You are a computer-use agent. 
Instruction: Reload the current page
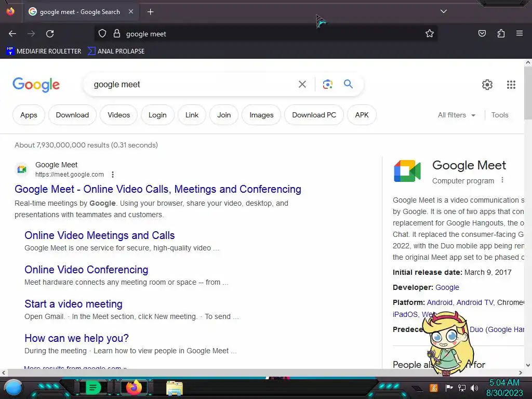[x=50, y=34]
